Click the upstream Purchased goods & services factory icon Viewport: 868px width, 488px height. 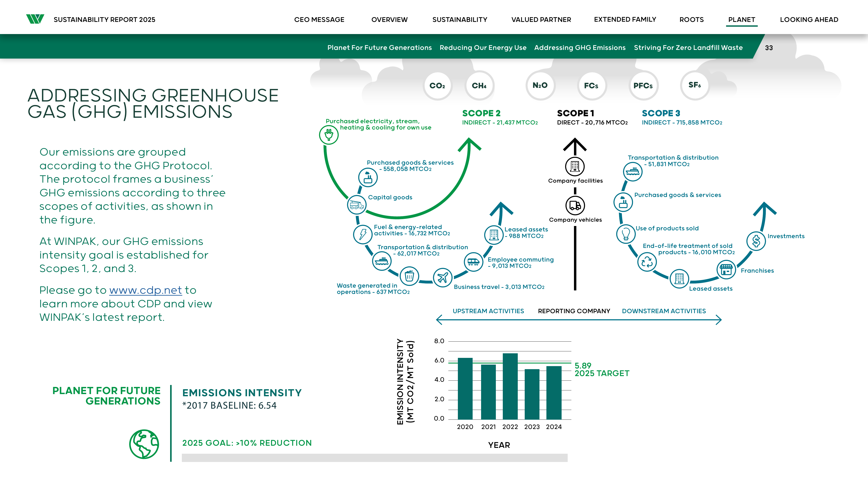pyautogui.click(x=368, y=177)
